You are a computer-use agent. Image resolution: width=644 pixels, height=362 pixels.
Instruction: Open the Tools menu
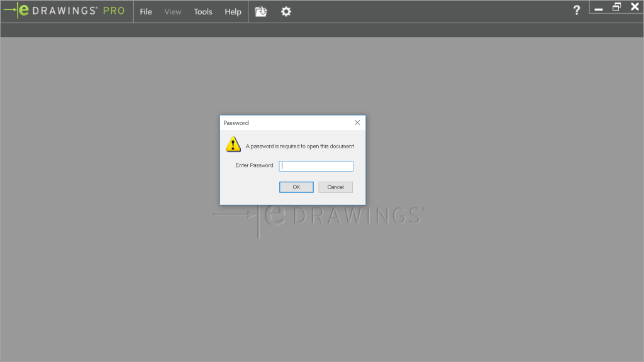(x=203, y=11)
